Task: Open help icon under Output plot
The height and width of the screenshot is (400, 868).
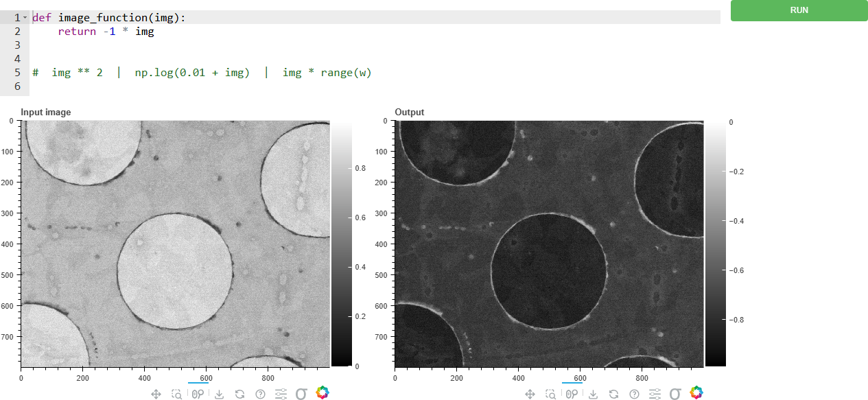Action: (x=634, y=394)
